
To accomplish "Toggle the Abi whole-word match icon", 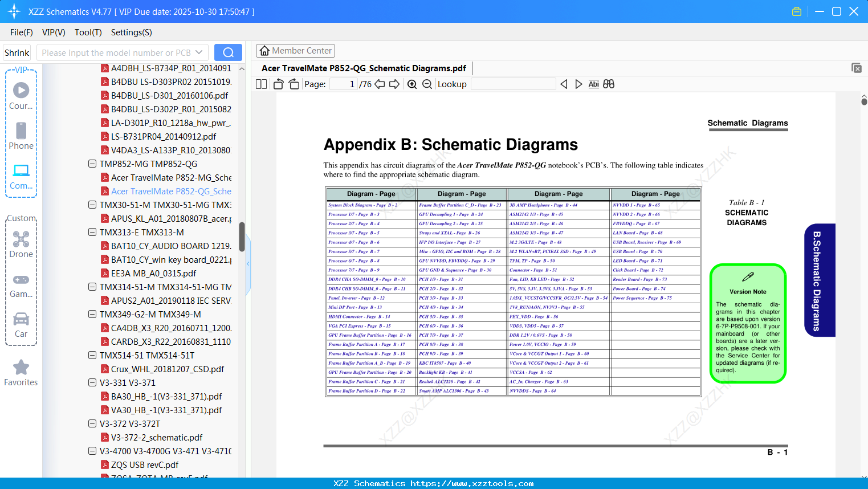I will coord(594,84).
